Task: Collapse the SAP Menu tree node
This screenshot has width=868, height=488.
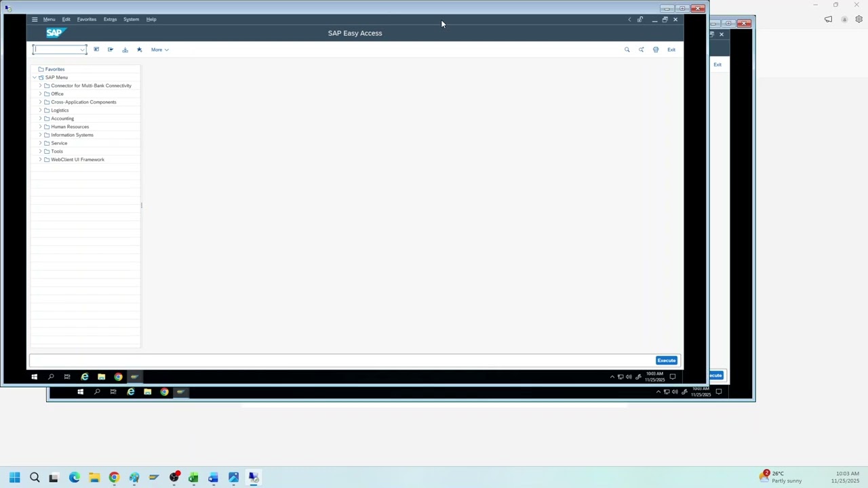Action: pyautogui.click(x=35, y=77)
